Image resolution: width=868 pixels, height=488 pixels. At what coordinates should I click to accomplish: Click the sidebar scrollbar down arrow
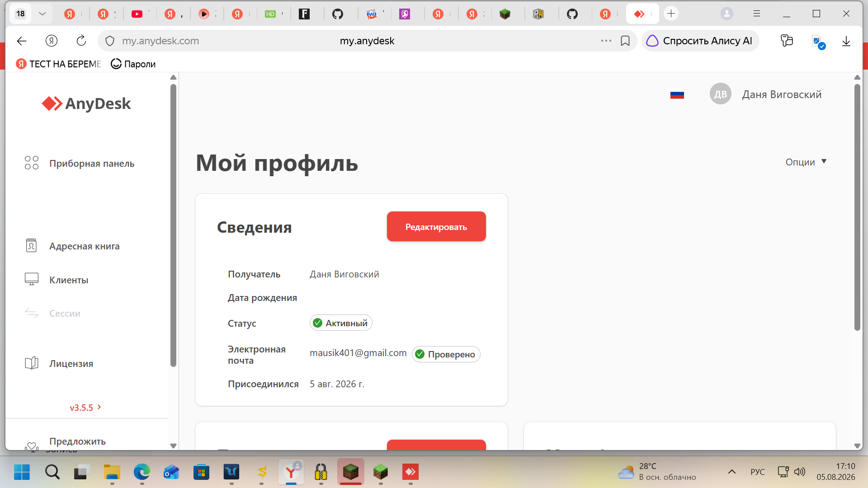coord(173,446)
